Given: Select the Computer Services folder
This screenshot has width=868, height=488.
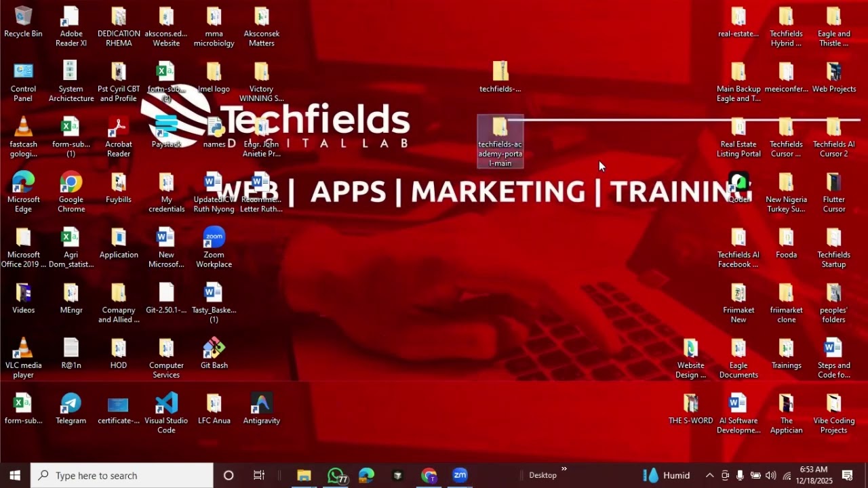Looking at the screenshot, I should 166,359.
